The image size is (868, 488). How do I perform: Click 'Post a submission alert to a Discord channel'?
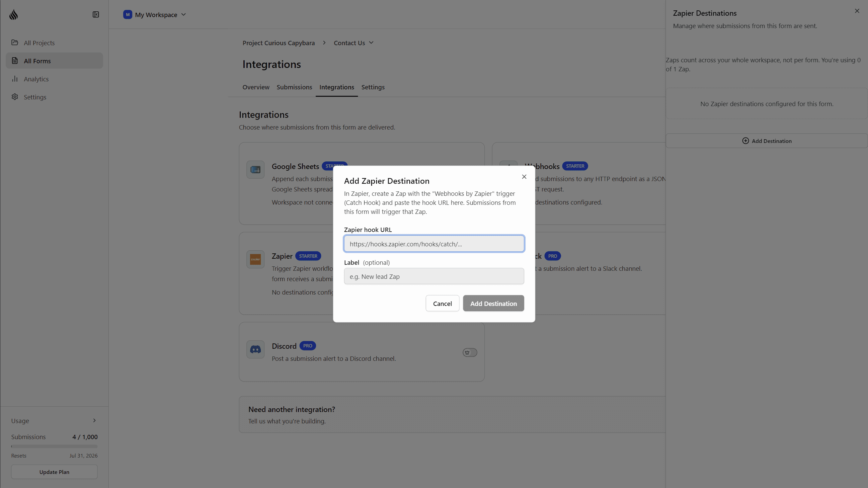[x=334, y=358]
